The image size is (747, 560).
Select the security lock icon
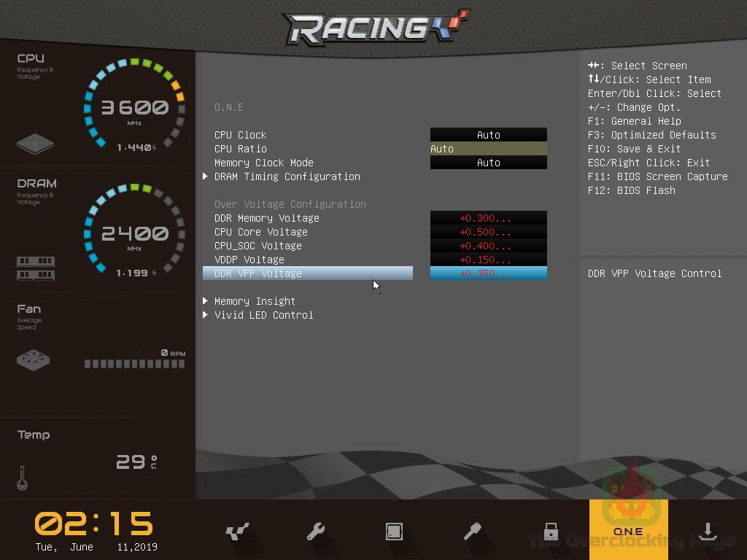pyautogui.click(x=551, y=532)
